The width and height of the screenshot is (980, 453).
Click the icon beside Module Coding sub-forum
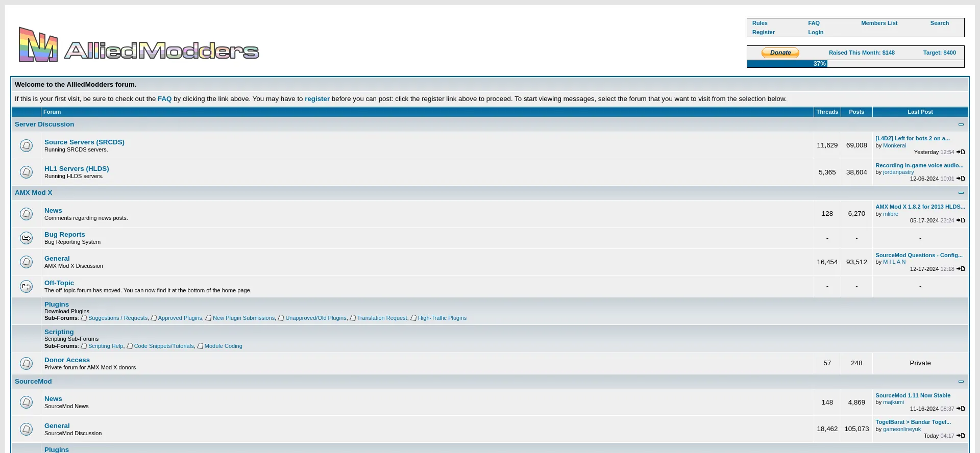point(200,346)
